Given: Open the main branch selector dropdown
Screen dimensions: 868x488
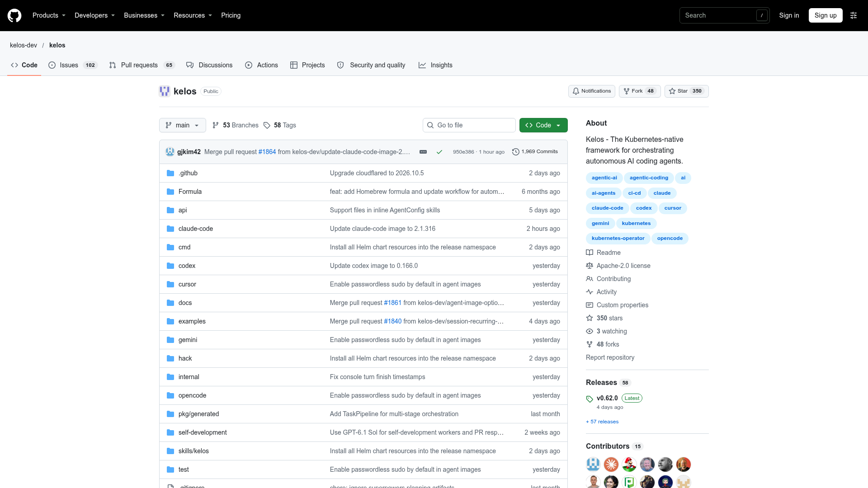Looking at the screenshot, I should (x=183, y=125).
